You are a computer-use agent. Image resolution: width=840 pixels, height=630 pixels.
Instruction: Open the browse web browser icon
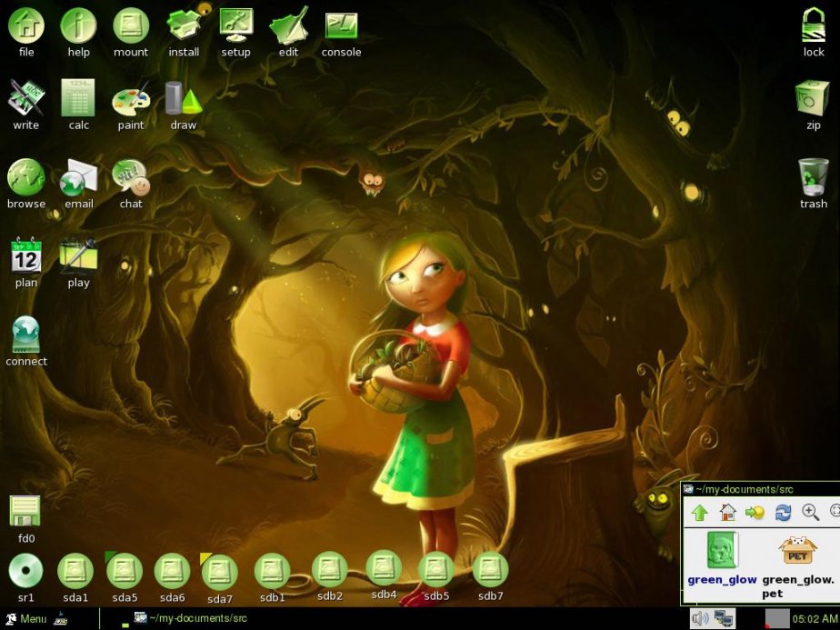coord(25,176)
